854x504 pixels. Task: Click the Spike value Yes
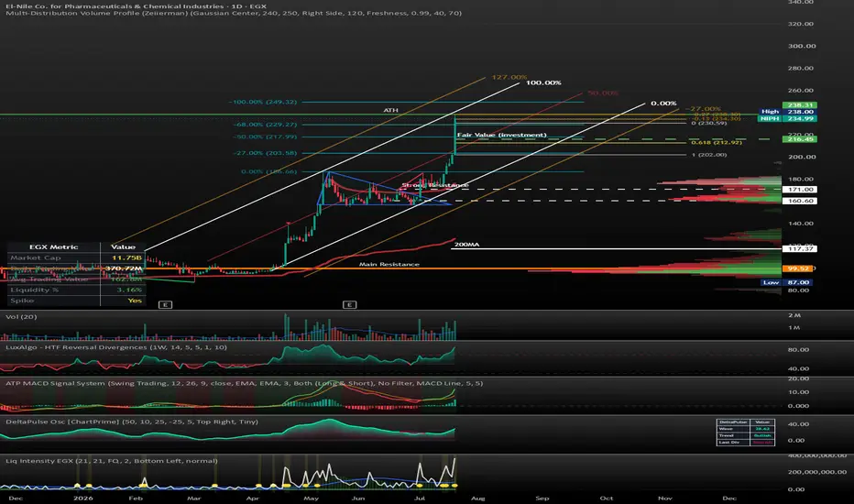click(135, 301)
